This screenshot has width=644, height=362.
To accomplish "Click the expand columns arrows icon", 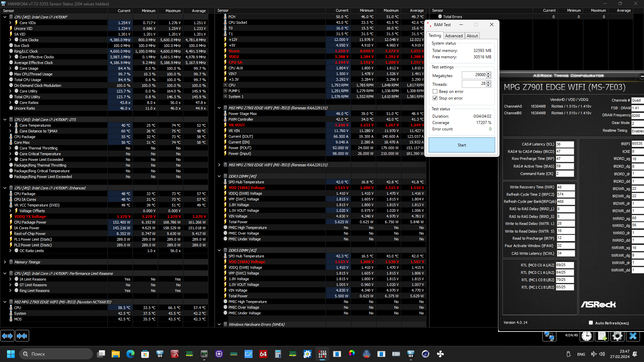I will pyautogui.click(x=7, y=336).
